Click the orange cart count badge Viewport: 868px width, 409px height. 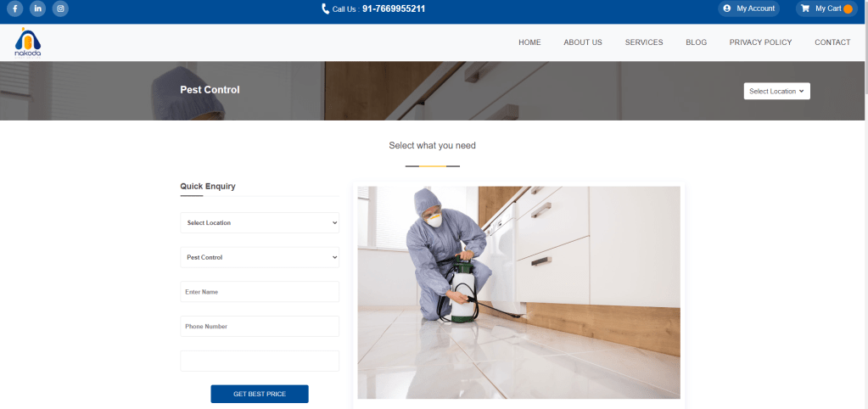848,8
